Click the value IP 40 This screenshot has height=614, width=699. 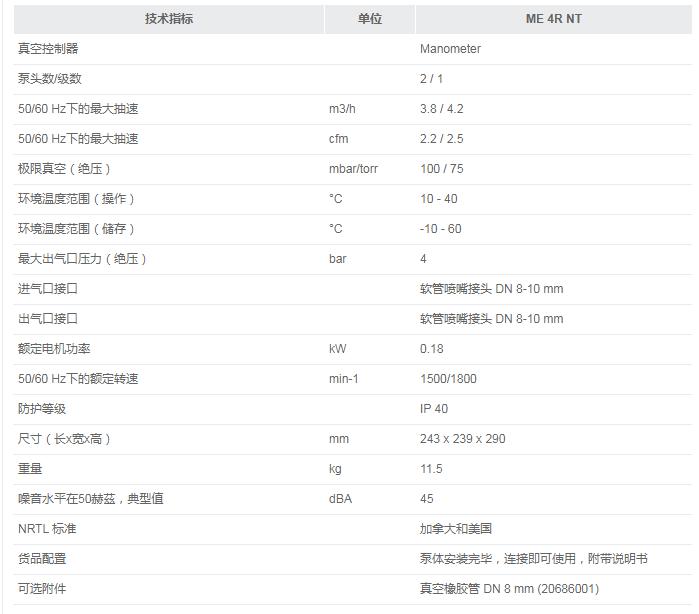pyautogui.click(x=434, y=408)
